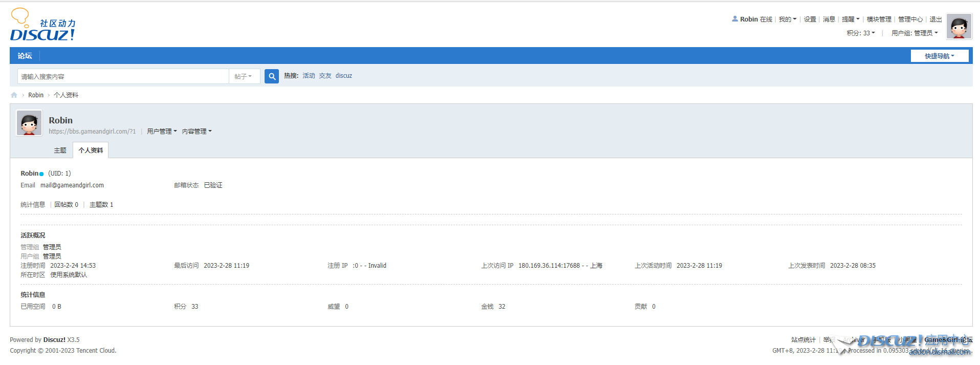
Task: Click Robin's profile avatar beside the username
Action: coord(29,123)
